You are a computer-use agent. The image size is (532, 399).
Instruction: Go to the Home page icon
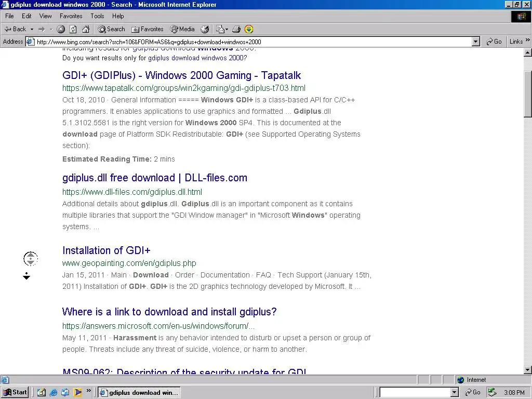tap(86, 29)
